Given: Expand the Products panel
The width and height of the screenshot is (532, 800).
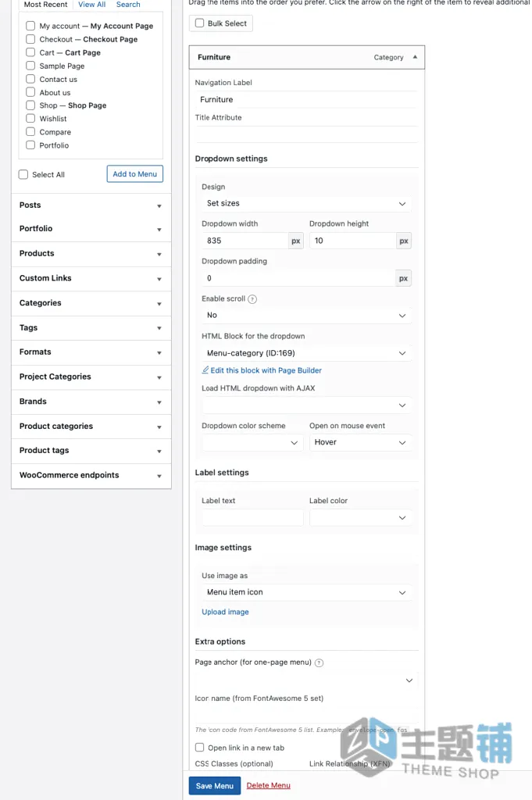Looking at the screenshot, I should (x=91, y=254).
